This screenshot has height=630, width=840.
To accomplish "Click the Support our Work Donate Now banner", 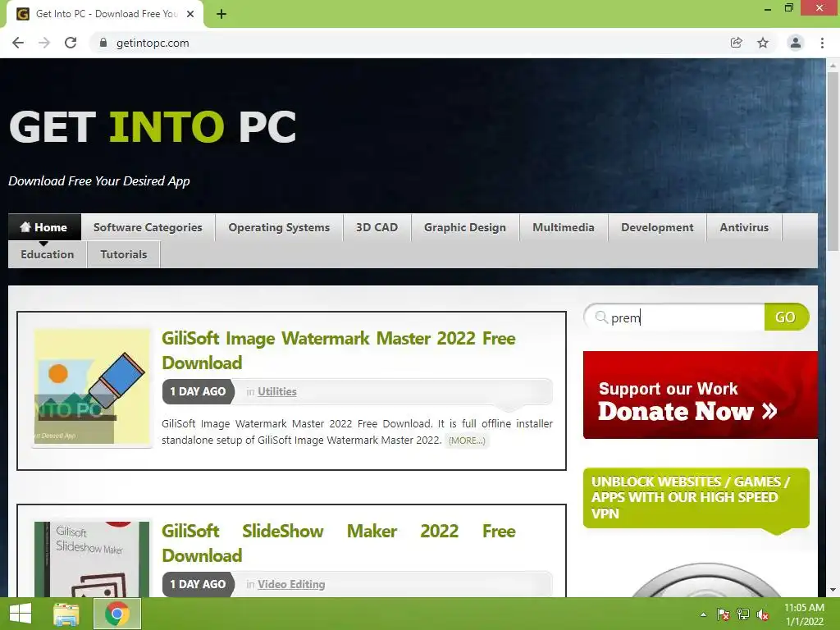I will coord(701,395).
